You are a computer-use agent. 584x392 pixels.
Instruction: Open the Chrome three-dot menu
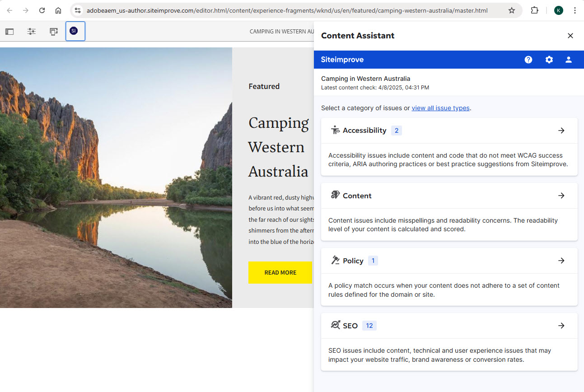(575, 10)
